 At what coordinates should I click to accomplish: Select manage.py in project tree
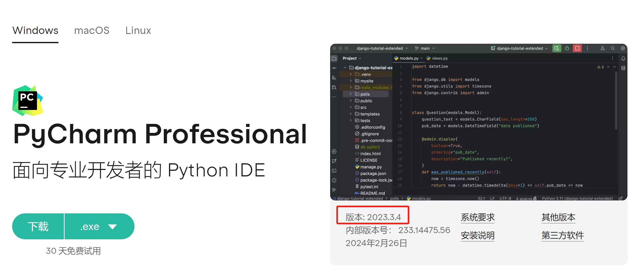coord(368,167)
